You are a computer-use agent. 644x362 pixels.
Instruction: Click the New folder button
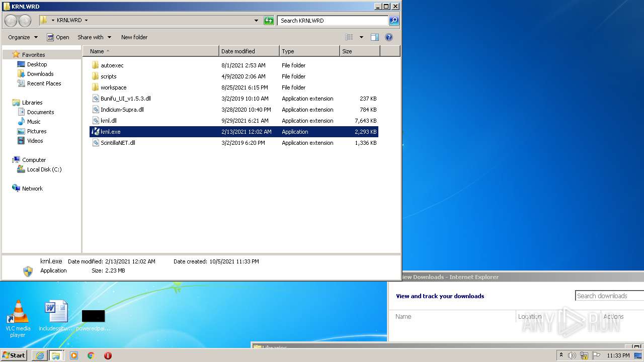pyautogui.click(x=134, y=37)
